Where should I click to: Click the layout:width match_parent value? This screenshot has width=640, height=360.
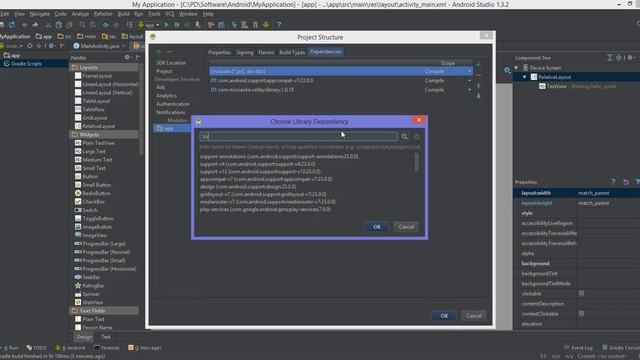coord(594,193)
